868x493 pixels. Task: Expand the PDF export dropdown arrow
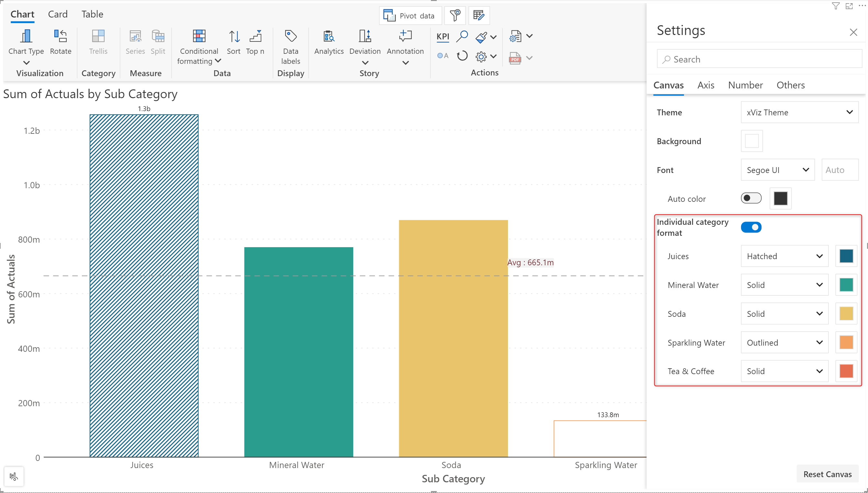(x=530, y=58)
